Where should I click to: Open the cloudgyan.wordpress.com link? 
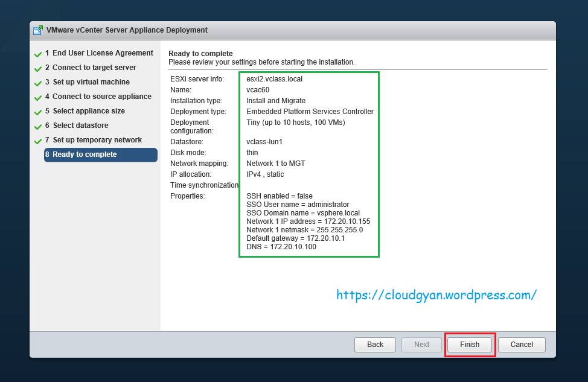[x=436, y=295]
